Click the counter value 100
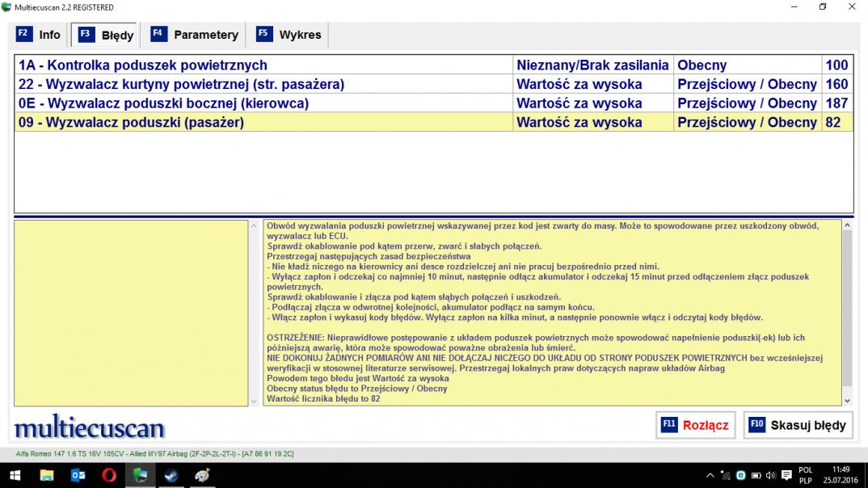This screenshot has width=868, height=488. click(x=837, y=65)
